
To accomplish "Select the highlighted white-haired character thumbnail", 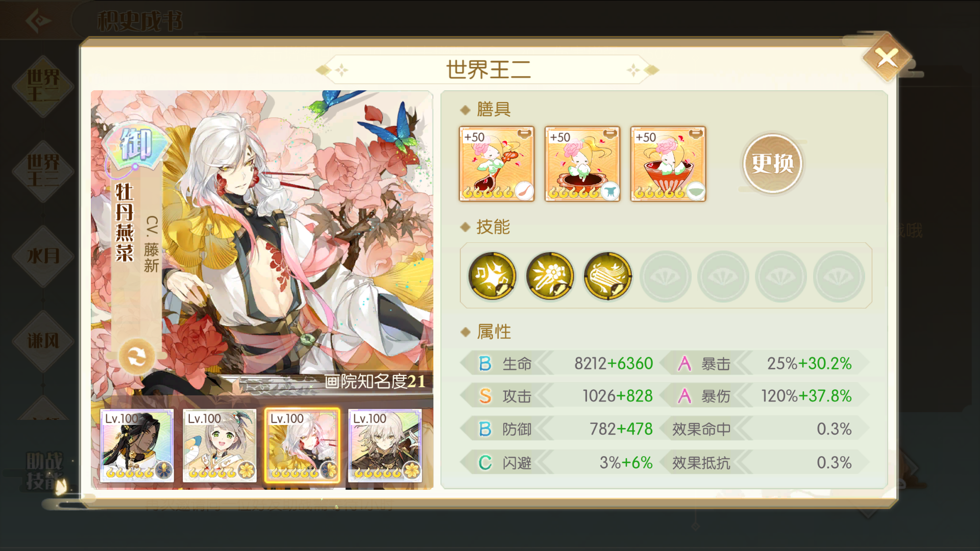I will pos(302,445).
